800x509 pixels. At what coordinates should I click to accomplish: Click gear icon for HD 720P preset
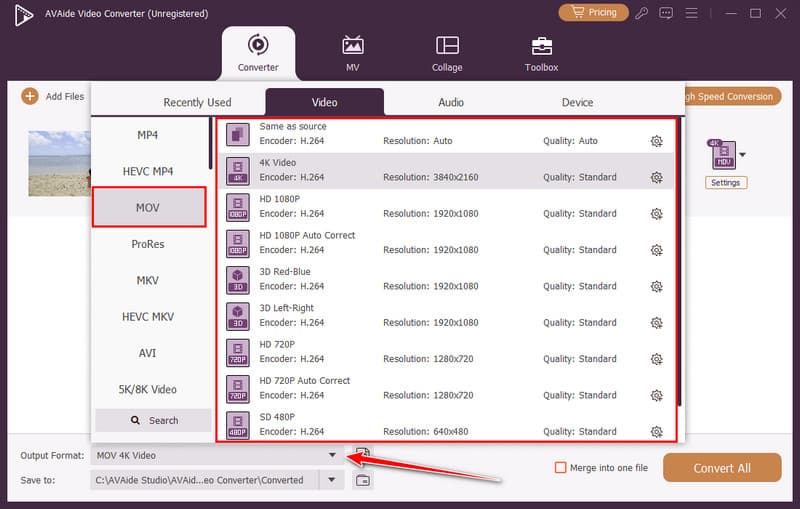click(x=656, y=359)
